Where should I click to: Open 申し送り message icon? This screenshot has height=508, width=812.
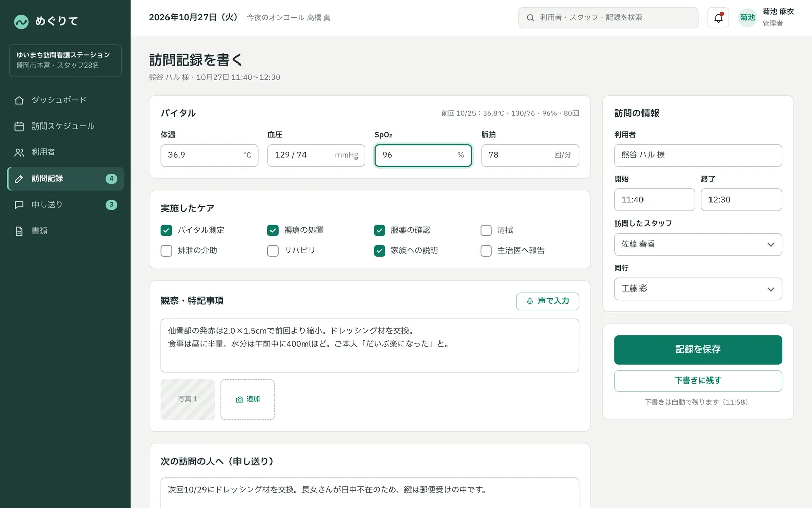pyautogui.click(x=19, y=205)
